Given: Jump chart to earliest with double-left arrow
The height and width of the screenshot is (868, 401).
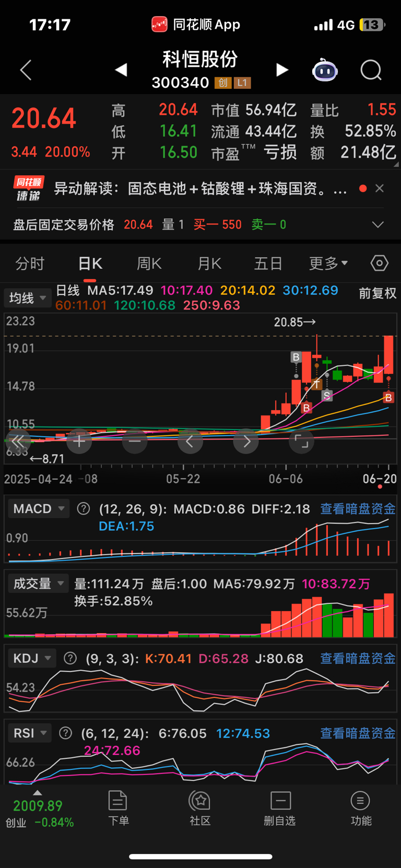Looking at the screenshot, I should coord(18,441).
